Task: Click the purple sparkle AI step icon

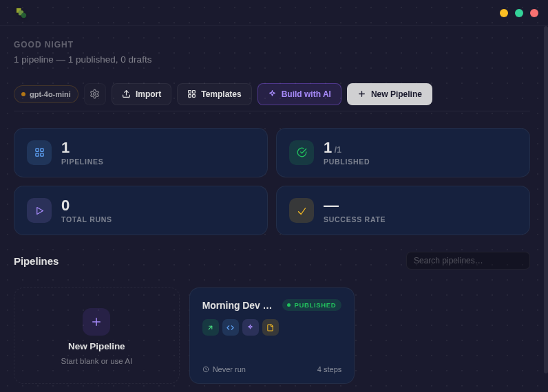Action: (x=251, y=327)
